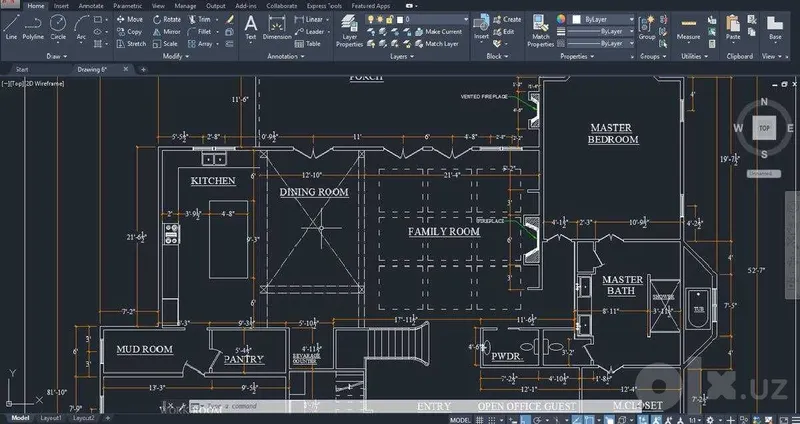
Task: Toggle the layer lock icon
Action: (x=389, y=19)
